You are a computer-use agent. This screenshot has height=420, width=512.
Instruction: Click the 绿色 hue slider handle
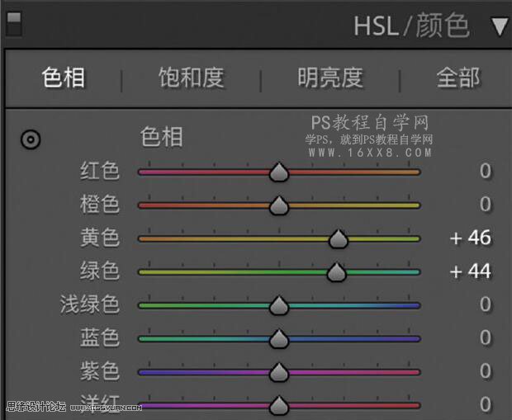(335, 272)
